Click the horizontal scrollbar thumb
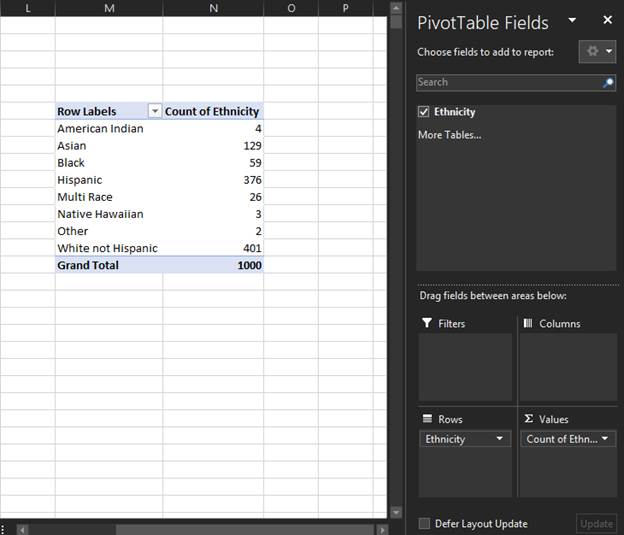The height and width of the screenshot is (535, 624). (x=245, y=530)
